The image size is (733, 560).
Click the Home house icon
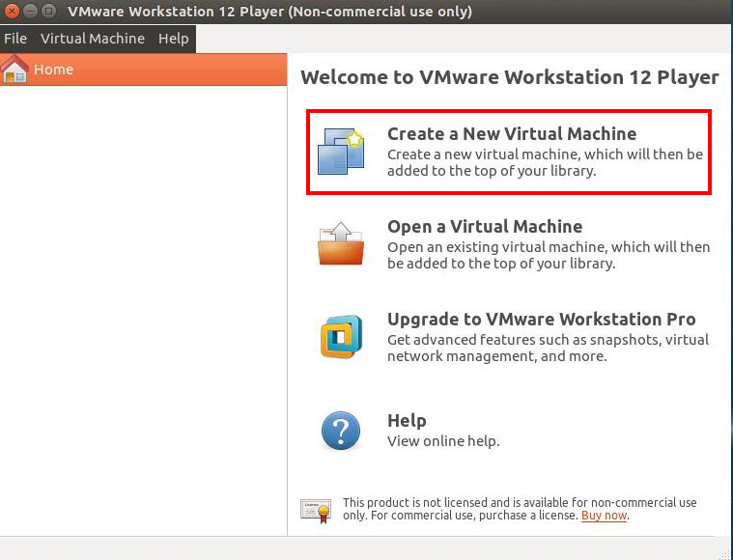[14, 70]
